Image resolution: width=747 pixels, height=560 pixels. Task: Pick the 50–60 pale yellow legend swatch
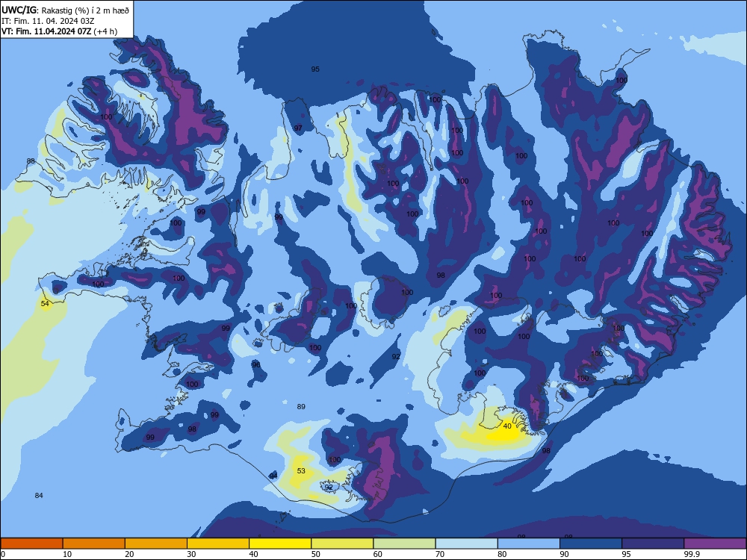(343, 544)
